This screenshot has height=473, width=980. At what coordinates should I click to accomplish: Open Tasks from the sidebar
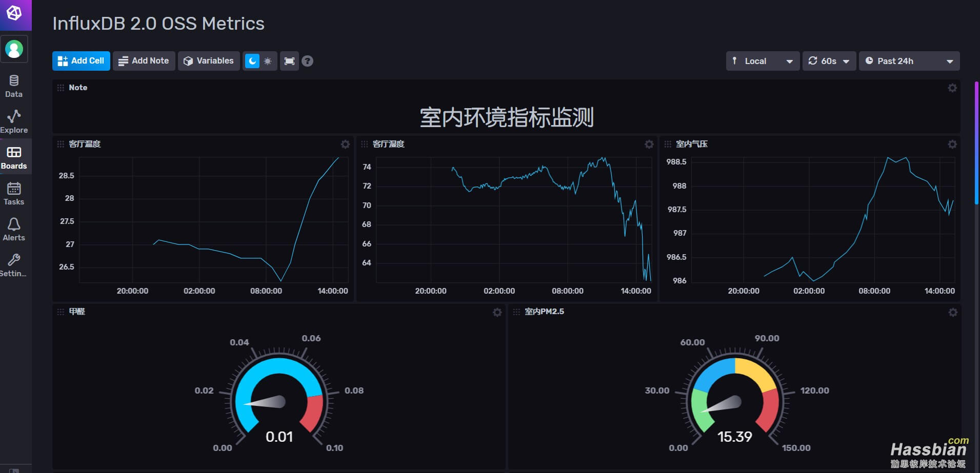click(14, 194)
